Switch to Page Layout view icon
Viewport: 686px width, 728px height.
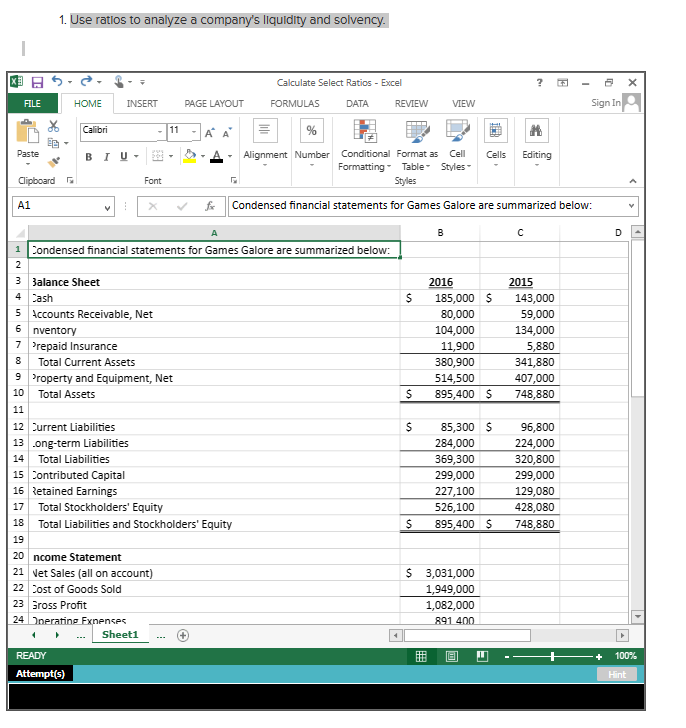coord(452,656)
